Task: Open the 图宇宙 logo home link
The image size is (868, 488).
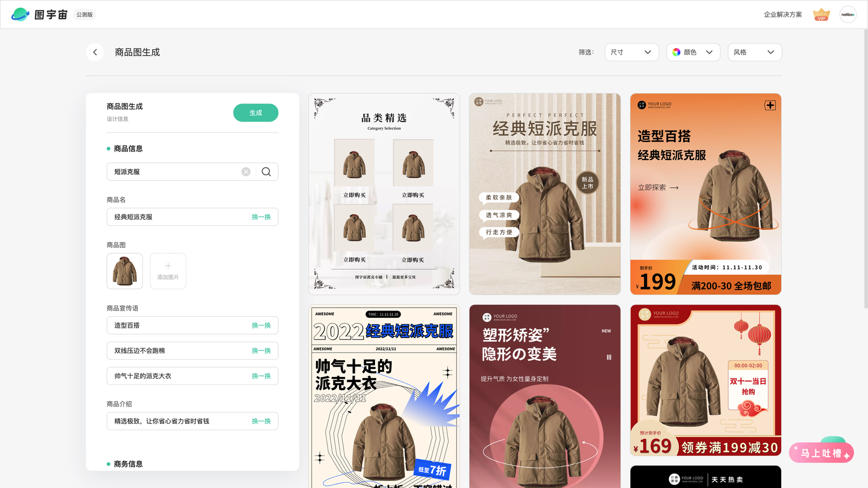Action: [x=39, y=14]
